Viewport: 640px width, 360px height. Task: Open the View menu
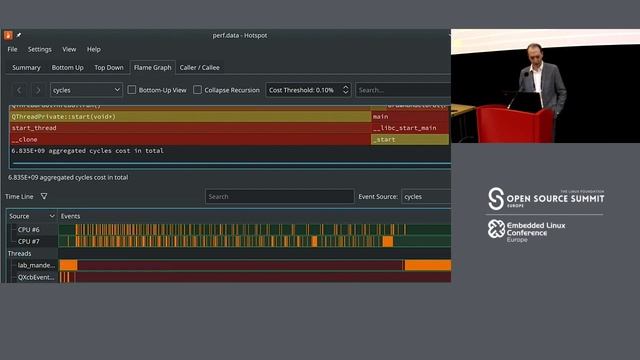pos(69,49)
